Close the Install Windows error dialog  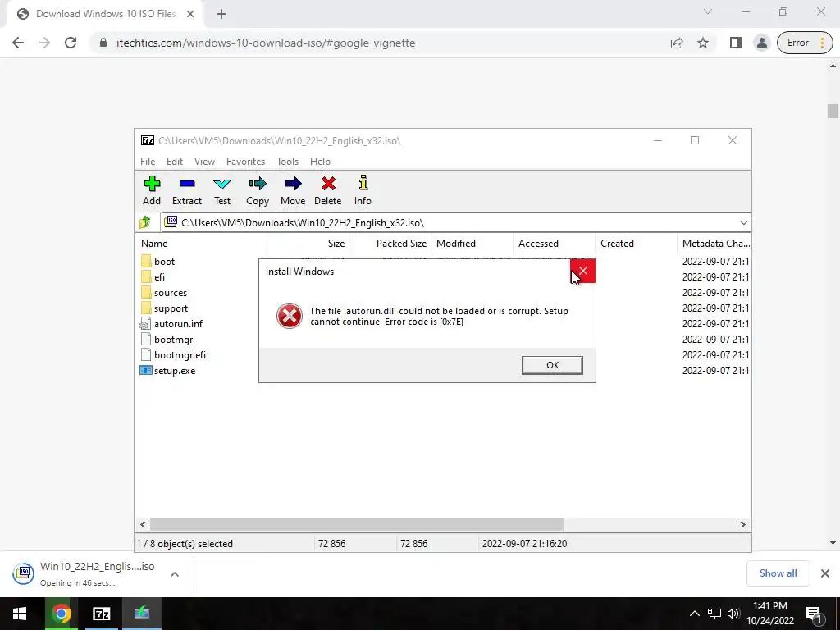click(583, 271)
